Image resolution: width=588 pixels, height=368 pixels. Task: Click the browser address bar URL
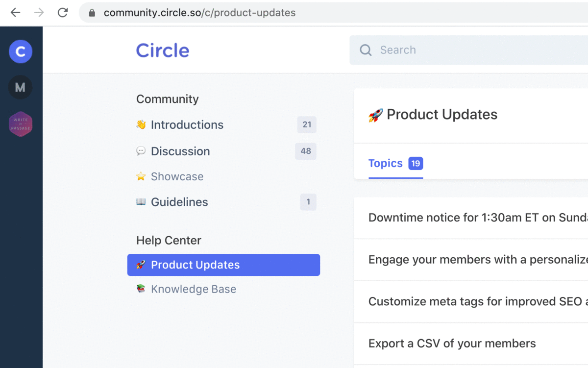[199, 13]
